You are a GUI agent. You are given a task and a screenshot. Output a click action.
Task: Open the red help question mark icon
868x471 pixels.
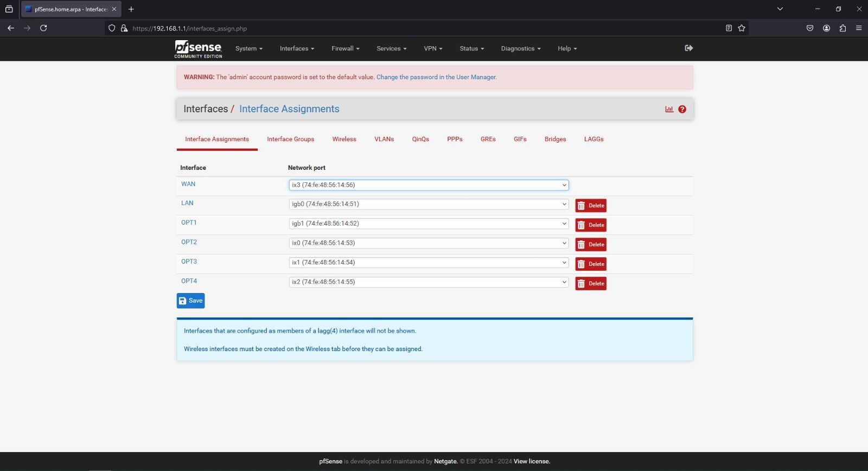(682, 109)
